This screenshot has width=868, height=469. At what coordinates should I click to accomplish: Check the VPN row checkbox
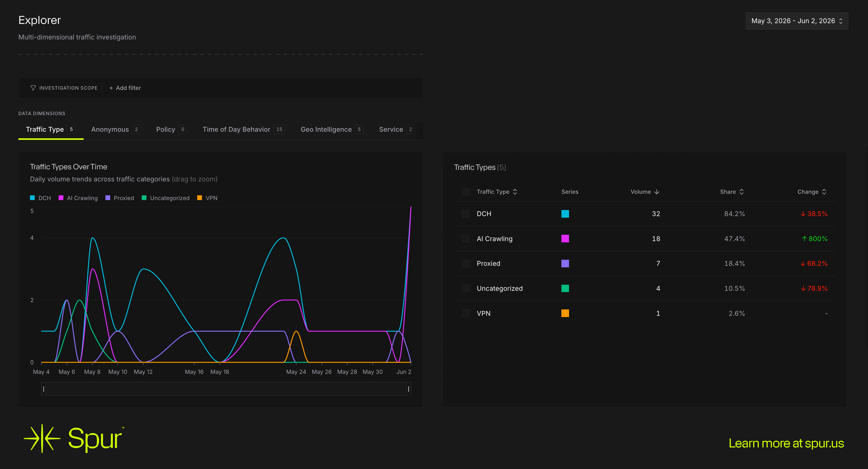tap(465, 313)
